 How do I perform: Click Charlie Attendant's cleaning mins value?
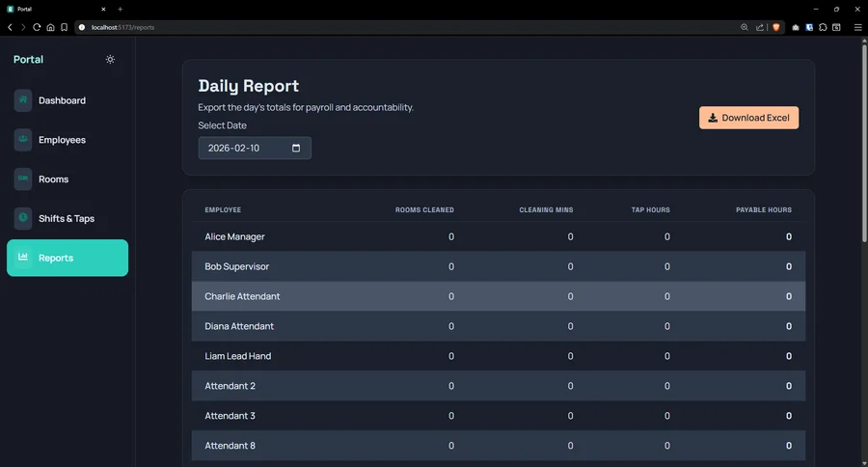tap(570, 296)
